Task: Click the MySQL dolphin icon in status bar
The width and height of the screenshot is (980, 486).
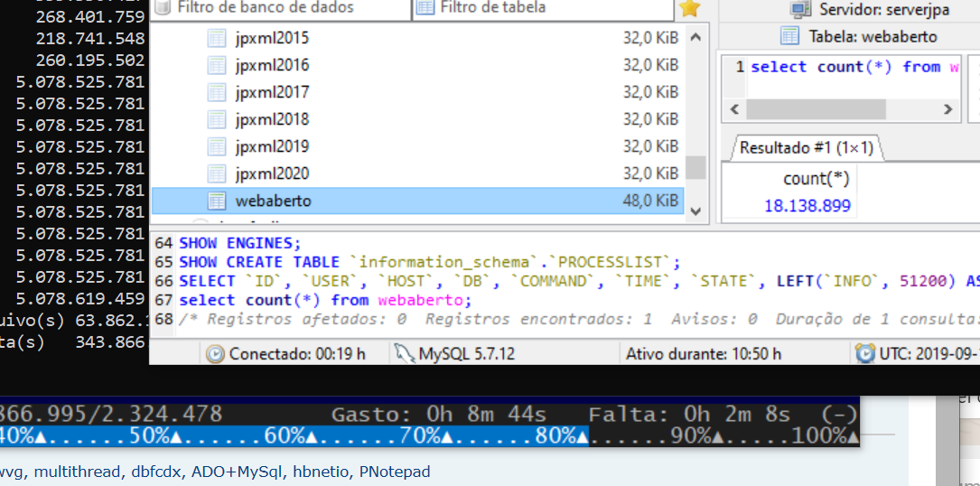Action: [405, 354]
